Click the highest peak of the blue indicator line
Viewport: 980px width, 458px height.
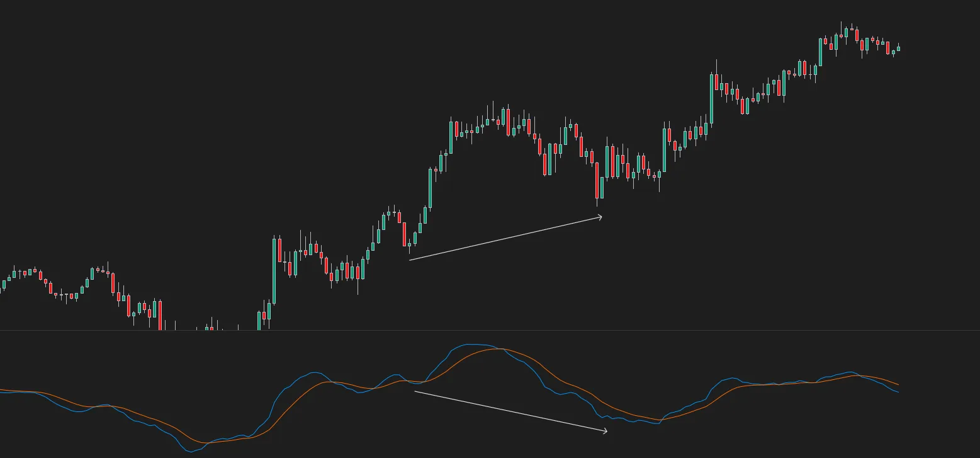(473, 345)
